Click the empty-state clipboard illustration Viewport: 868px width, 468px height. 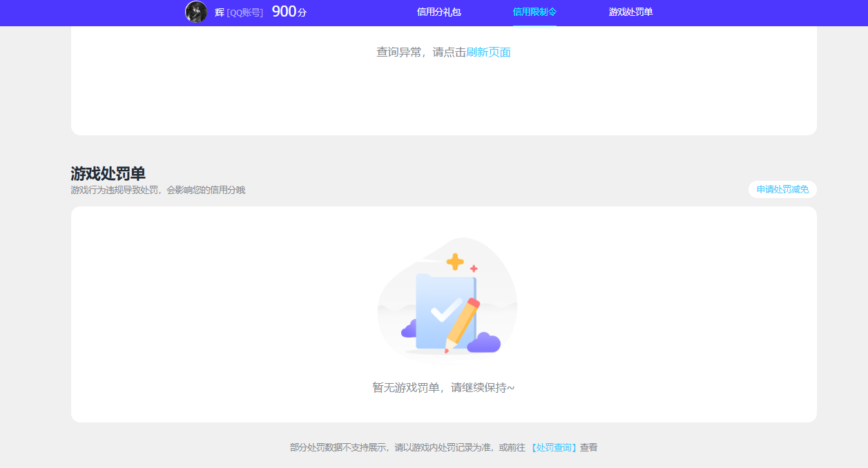447,298
